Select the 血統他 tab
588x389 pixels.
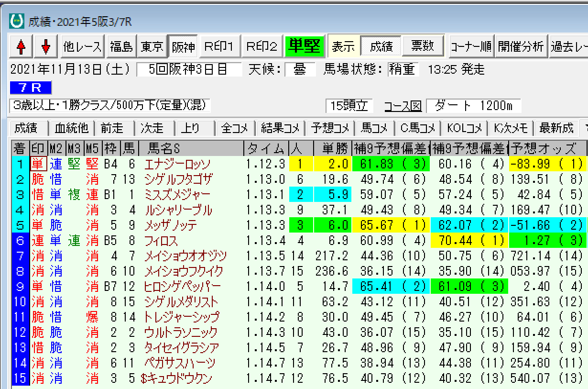click(x=72, y=128)
